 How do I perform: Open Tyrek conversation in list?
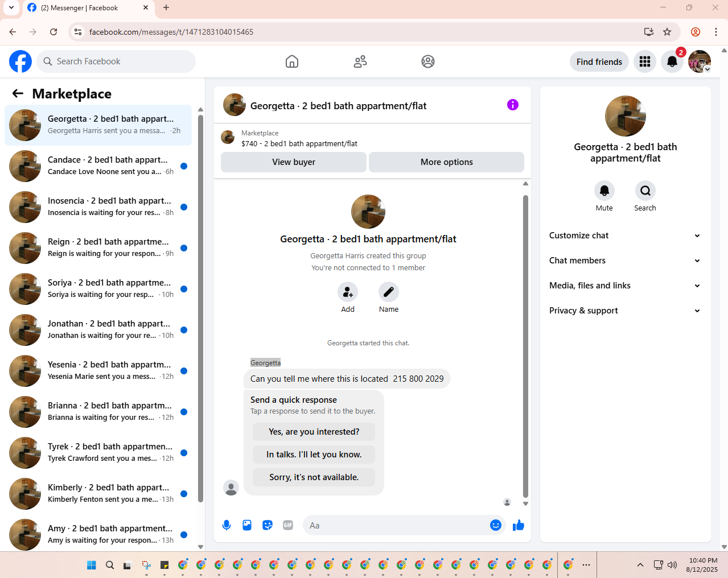pyautogui.click(x=98, y=453)
